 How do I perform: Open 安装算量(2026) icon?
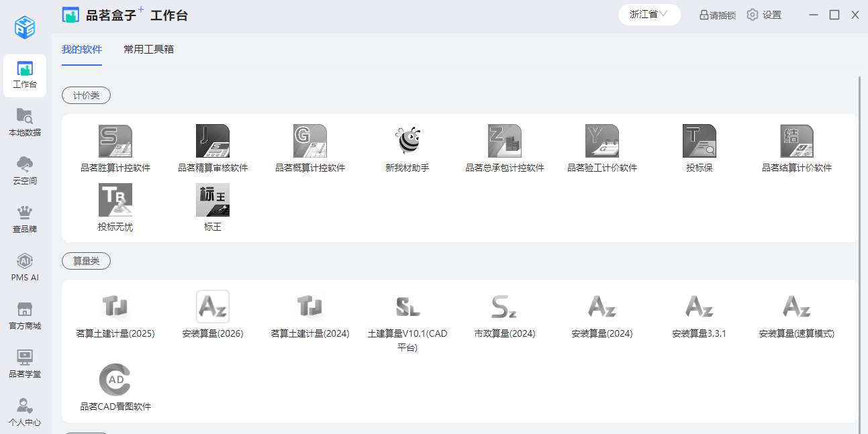(x=212, y=307)
